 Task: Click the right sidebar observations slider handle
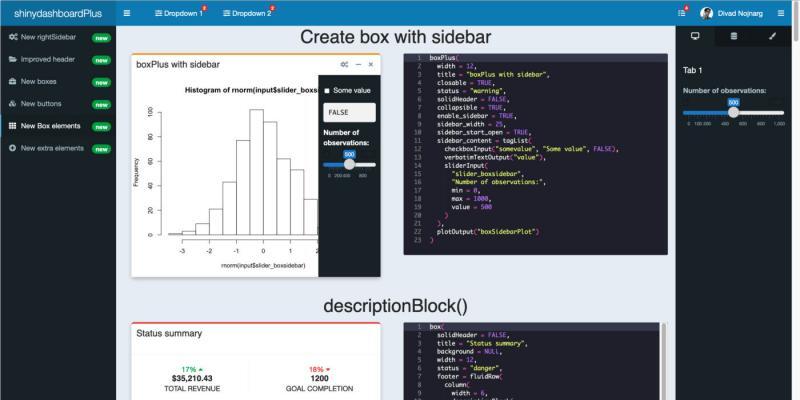[733, 112]
